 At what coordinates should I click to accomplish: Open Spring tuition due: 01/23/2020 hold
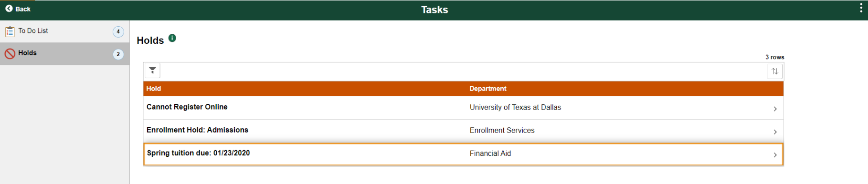pyautogui.click(x=463, y=154)
